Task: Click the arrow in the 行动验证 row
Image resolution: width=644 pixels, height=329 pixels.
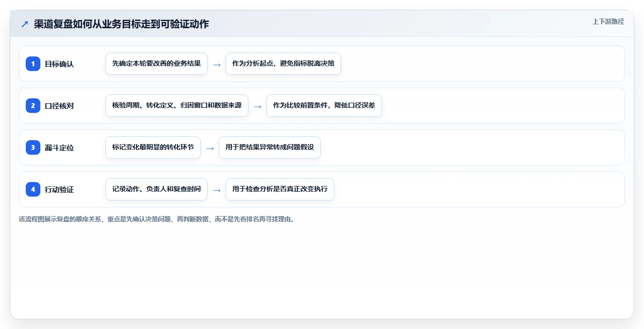Action: (x=217, y=190)
